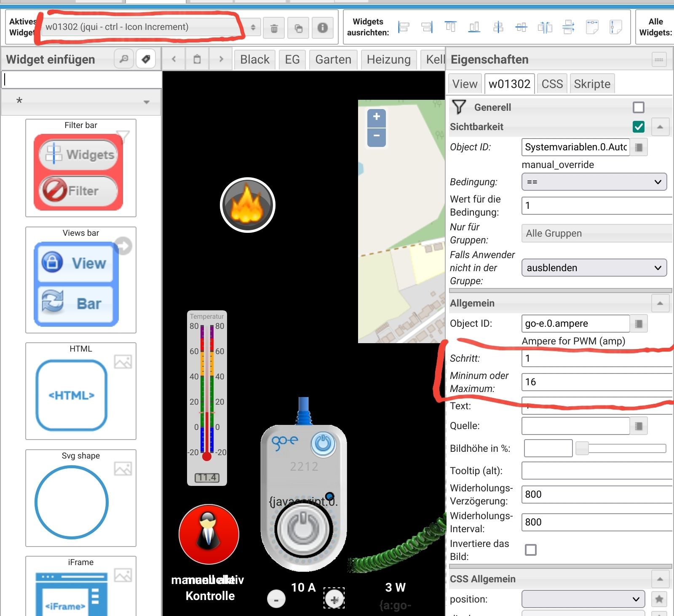Switch to the CSS tab
Image resolution: width=674 pixels, height=616 pixels.
tap(552, 84)
